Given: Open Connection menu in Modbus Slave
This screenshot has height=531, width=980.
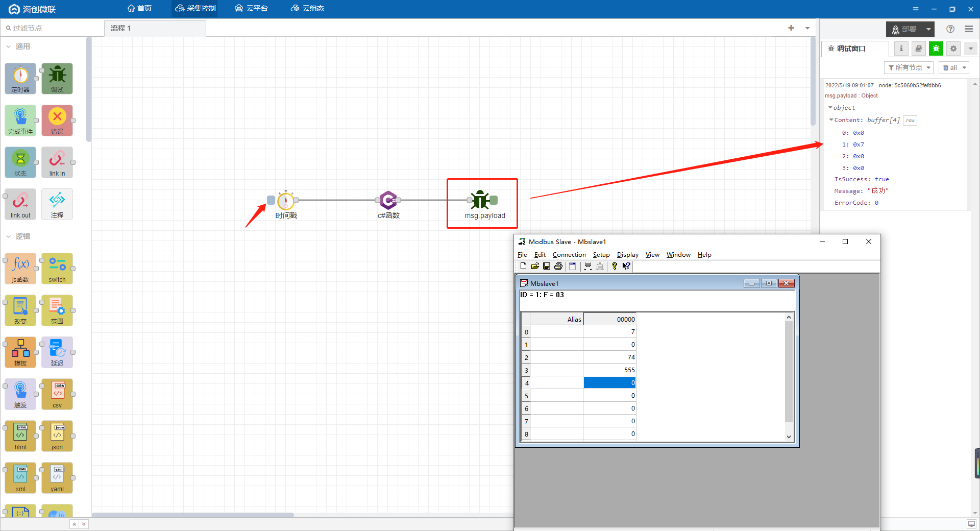Looking at the screenshot, I should click(x=569, y=254).
